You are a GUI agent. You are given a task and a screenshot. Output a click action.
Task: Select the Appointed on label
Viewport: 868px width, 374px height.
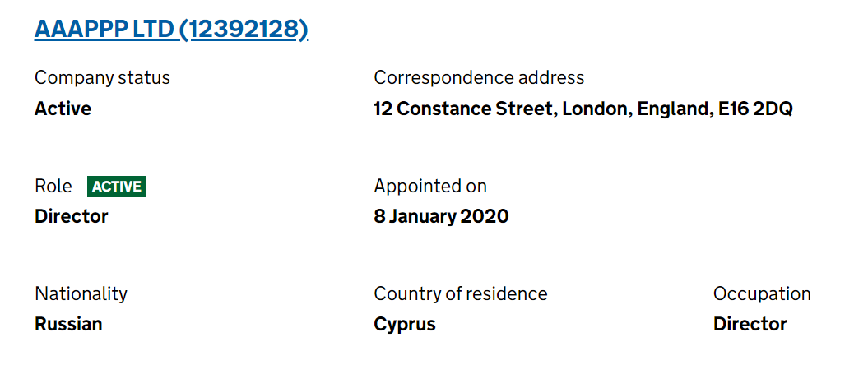coord(430,186)
